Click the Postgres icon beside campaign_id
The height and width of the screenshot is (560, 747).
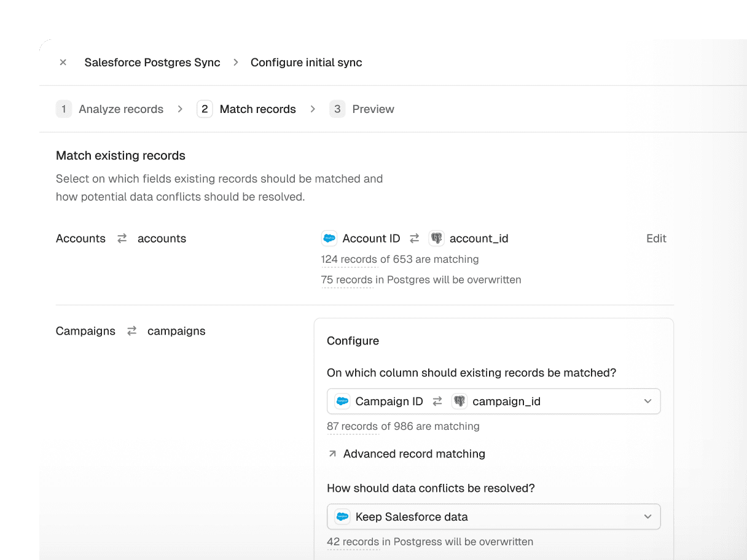pos(459,402)
